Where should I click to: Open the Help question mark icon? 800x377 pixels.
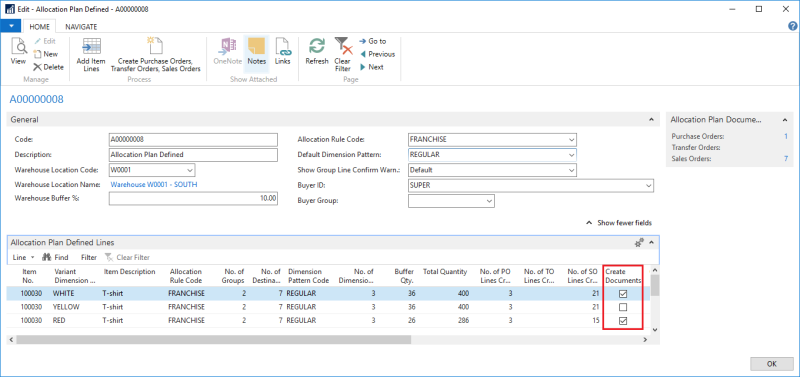click(793, 26)
